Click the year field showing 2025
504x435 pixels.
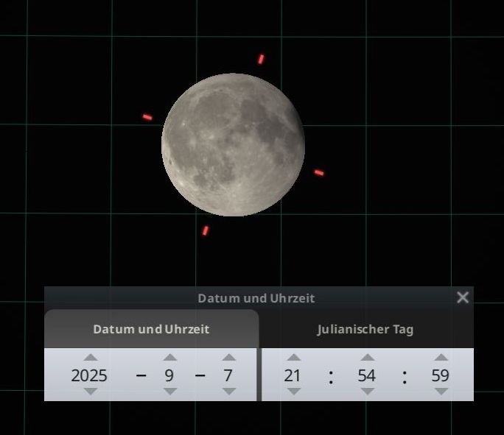89,375
